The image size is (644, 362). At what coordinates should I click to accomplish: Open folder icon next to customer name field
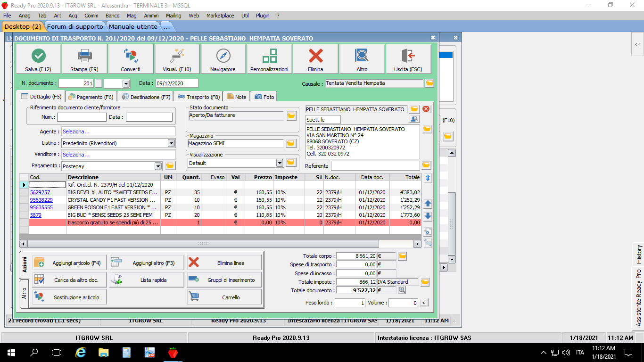[x=414, y=109]
